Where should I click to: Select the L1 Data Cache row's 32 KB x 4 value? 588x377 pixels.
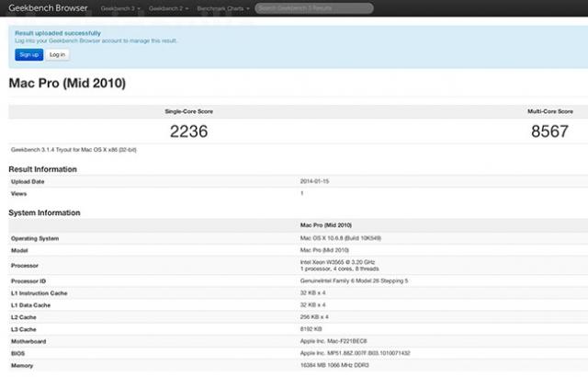312,305
